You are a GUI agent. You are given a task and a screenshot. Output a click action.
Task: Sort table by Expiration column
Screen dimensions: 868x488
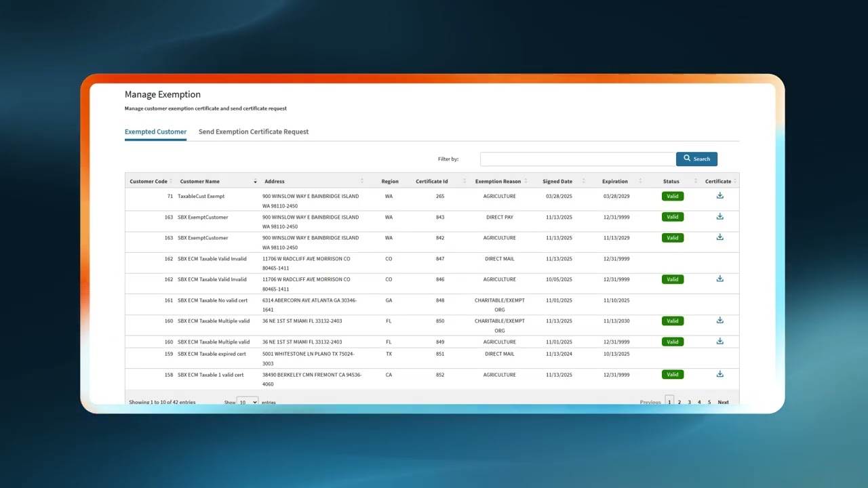tap(615, 181)
